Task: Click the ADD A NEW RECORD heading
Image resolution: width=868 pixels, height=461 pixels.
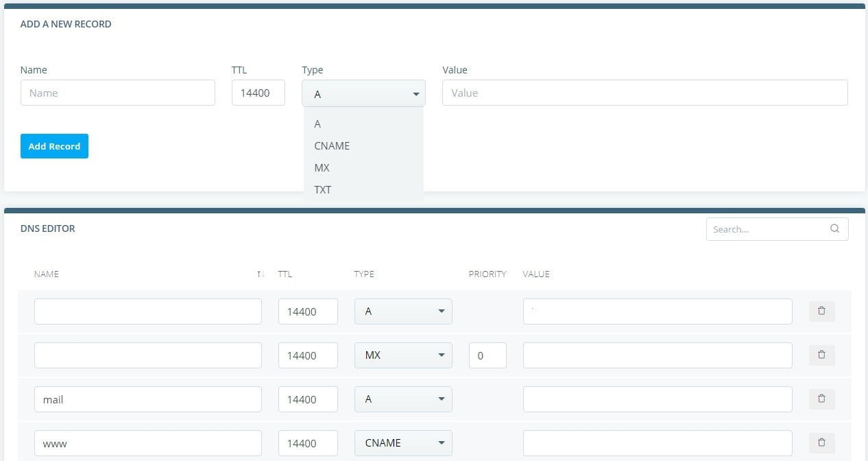Action: click(65, 24)
